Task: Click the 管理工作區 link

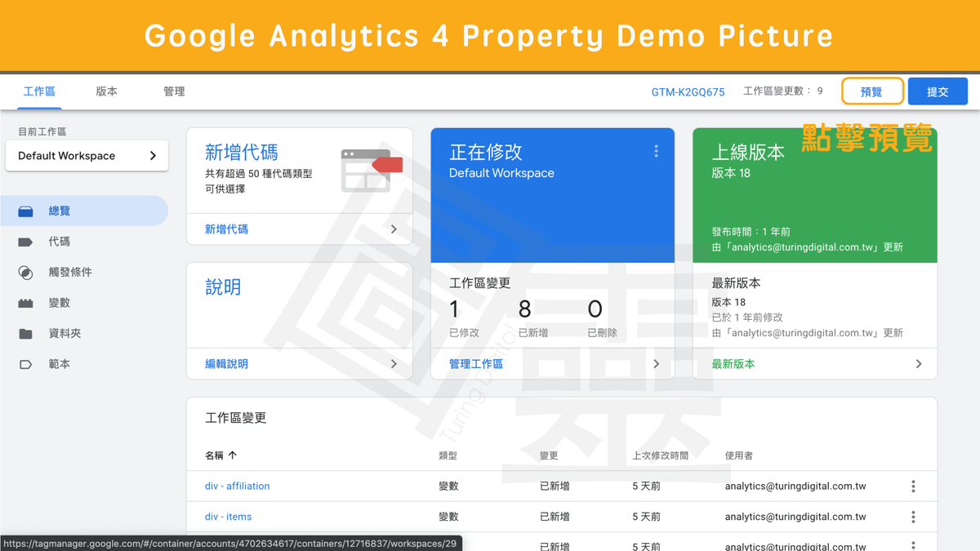Action: pos(476,364)
